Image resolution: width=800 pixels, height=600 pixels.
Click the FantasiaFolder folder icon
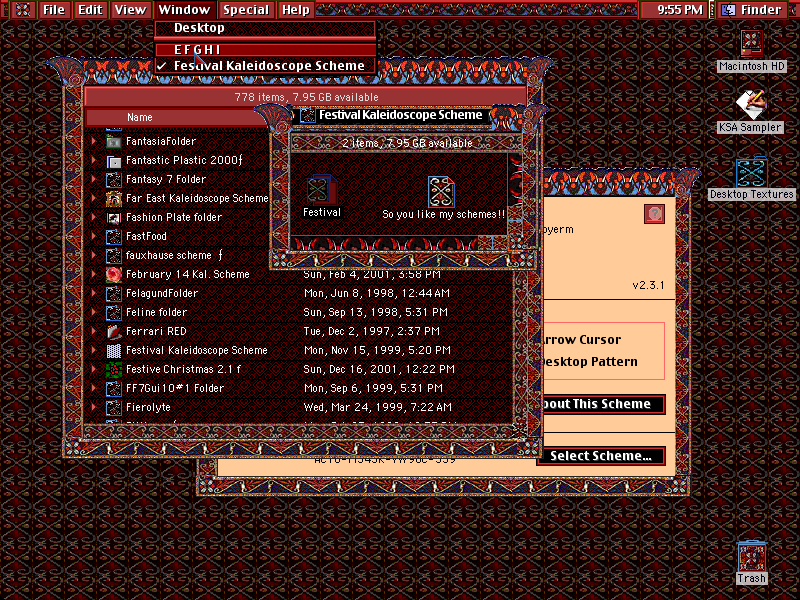pos(113,141)
